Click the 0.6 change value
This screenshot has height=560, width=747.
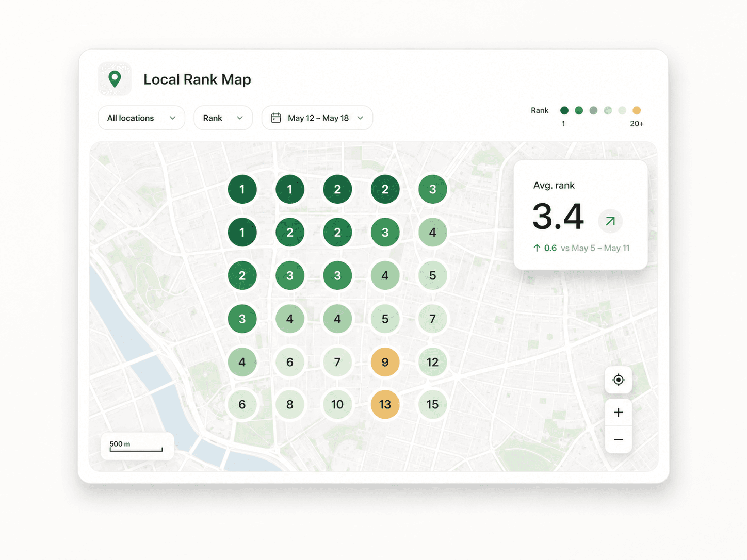(x=550, y=248)
